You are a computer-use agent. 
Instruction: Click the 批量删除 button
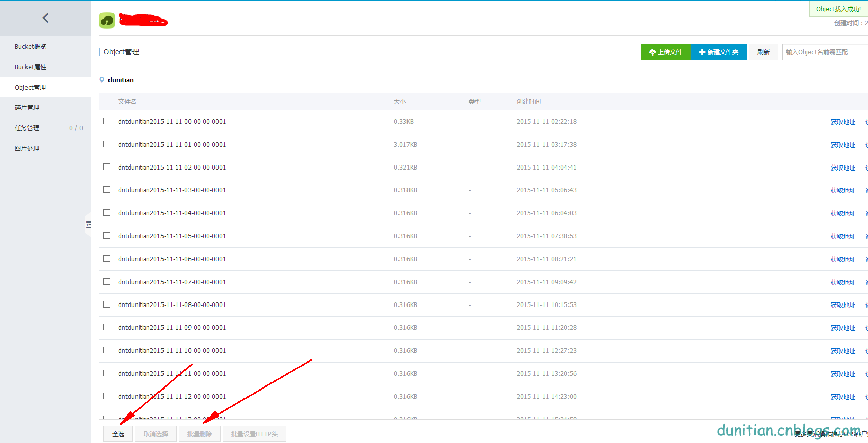pyautogui.click(x=200, y=434)
